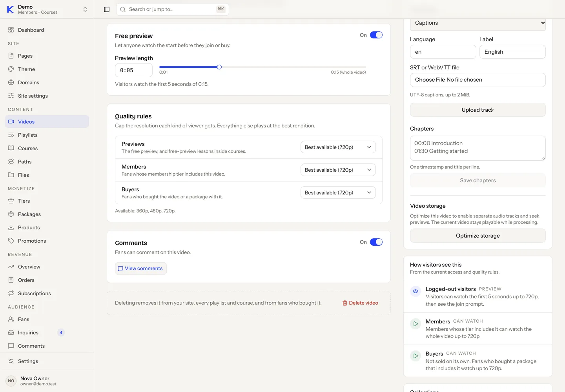Click the Dashboard grid icon
Viewport: 565px width, 392px height.
coord(11,30)
